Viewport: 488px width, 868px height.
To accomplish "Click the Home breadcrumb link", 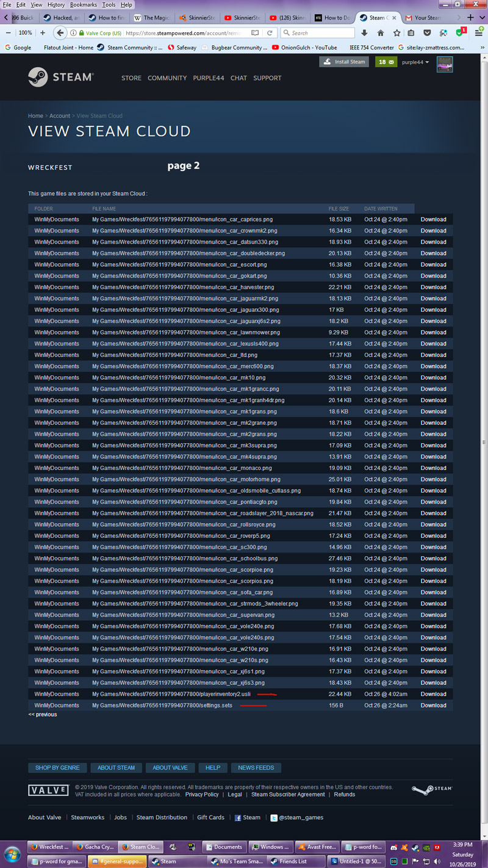I will click(x=35, y=116).
